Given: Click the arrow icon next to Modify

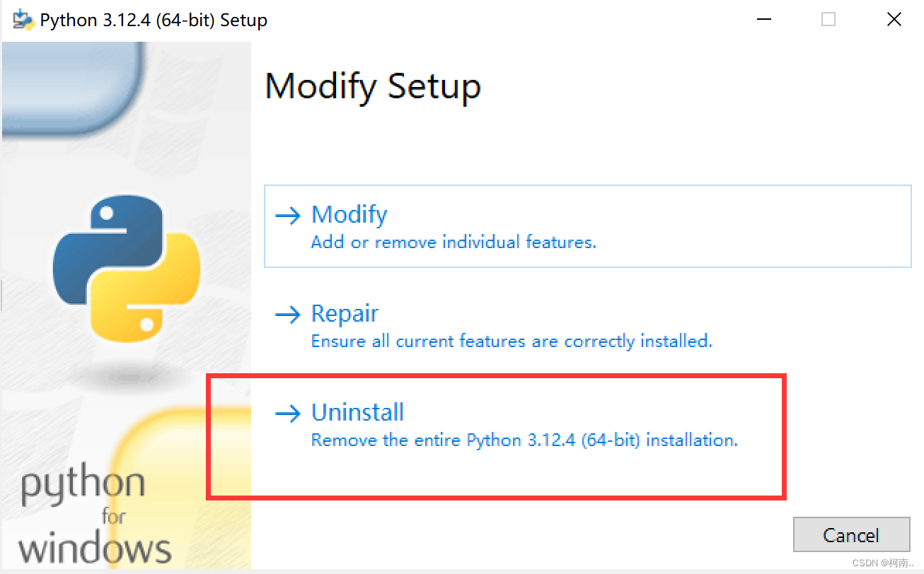Looking at the screenshot, I should (x=289, y=216).
